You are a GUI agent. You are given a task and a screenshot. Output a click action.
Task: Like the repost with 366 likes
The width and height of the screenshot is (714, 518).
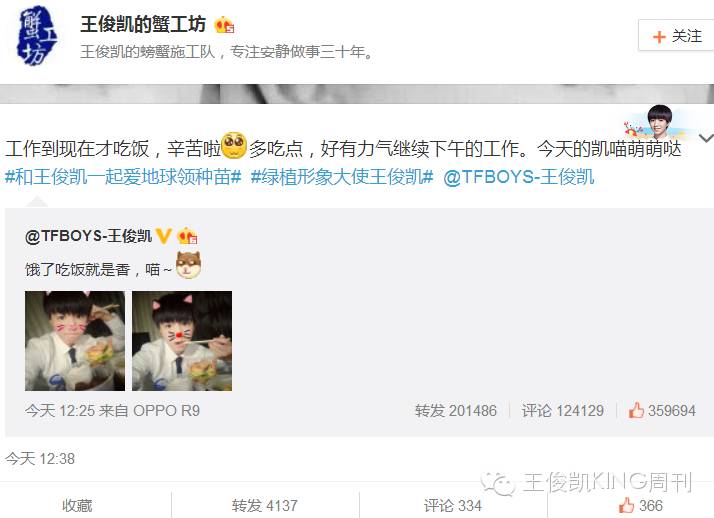pos(640,505)
